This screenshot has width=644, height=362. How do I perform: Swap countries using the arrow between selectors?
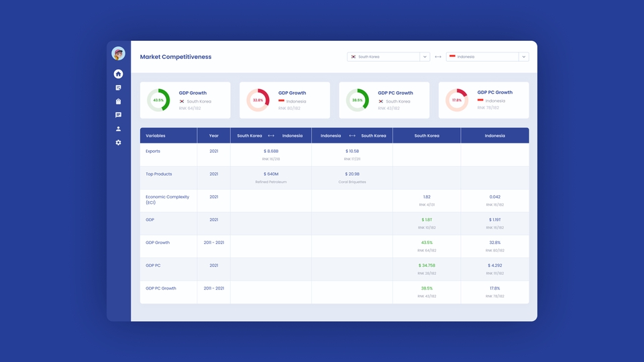point(438,56)
